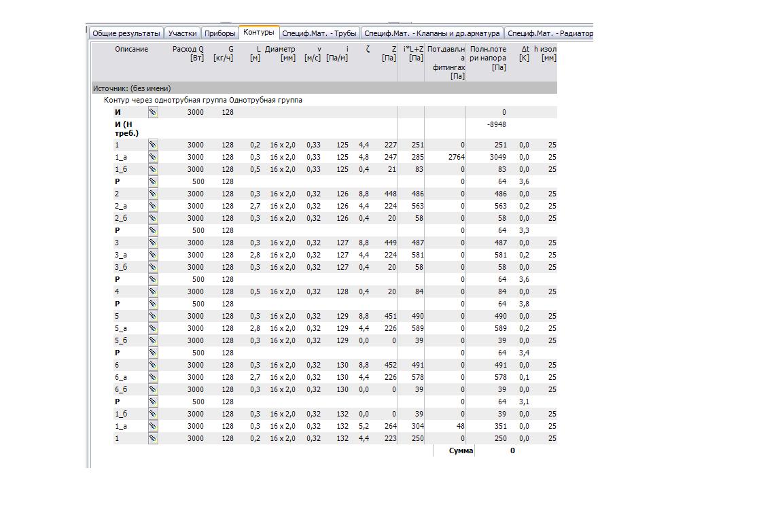
Task: Click the icon beside section 3_б
Action: point(153,268)
